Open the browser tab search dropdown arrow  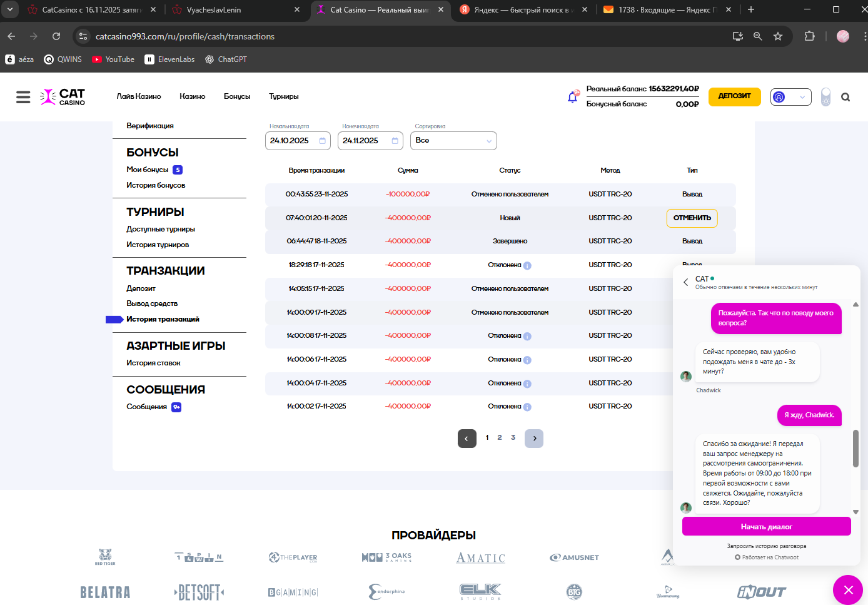point(10,9)
